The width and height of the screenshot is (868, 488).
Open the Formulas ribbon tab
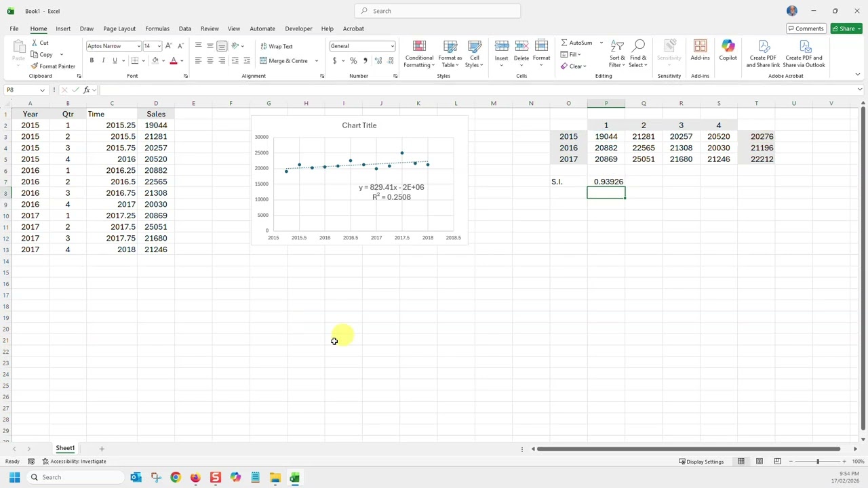click(x=157, y=28)
